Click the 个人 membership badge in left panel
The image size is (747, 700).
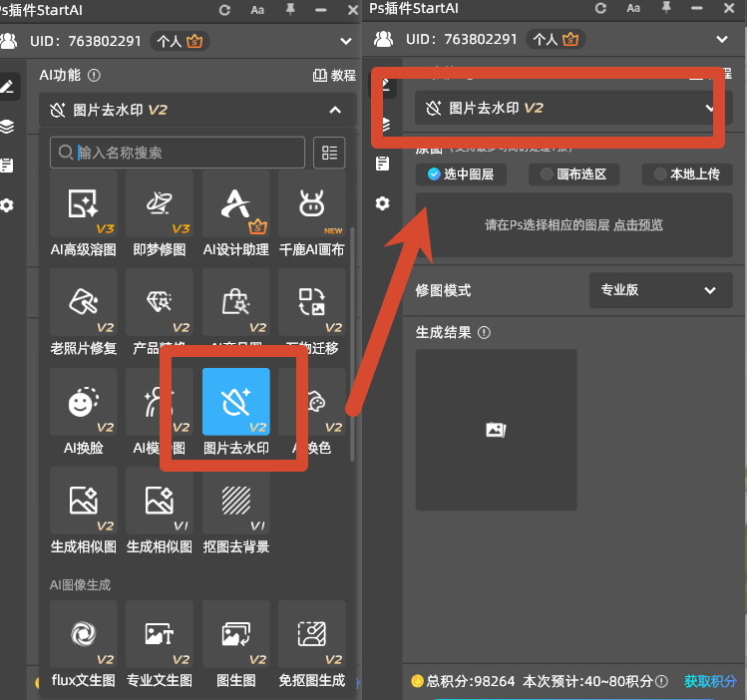180,42
